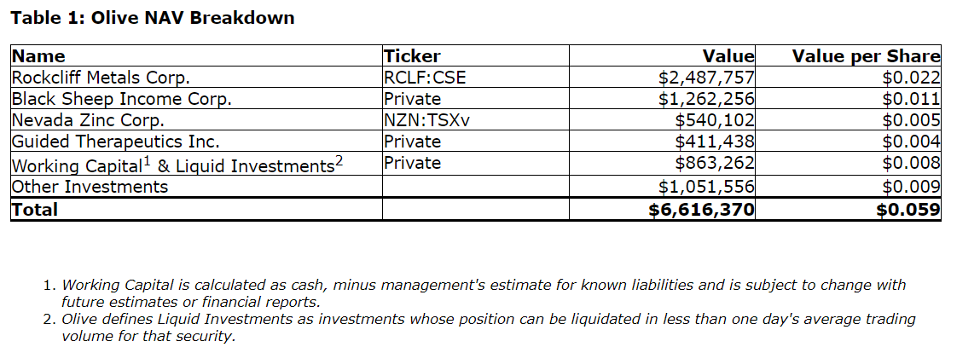Select the Name column header
This screenshot has height=353, width=980.
coord(38,56)
